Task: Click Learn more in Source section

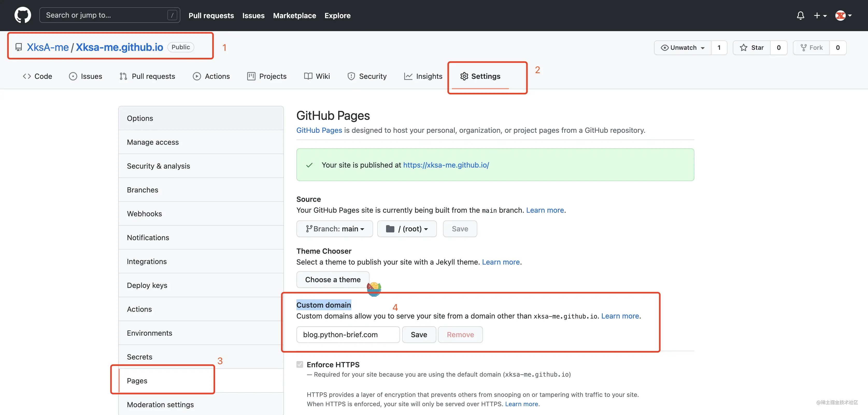Action: (545, 210)
